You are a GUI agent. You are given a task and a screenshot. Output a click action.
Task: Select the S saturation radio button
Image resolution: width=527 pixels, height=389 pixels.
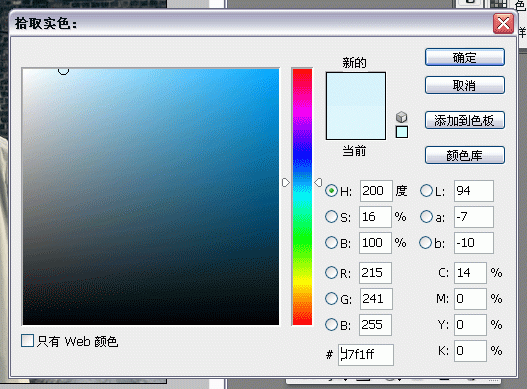(331, 217)
